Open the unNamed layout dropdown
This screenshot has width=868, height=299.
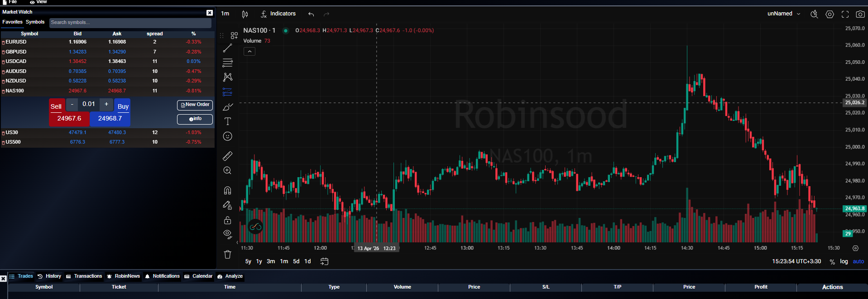(x=784, y=14)
